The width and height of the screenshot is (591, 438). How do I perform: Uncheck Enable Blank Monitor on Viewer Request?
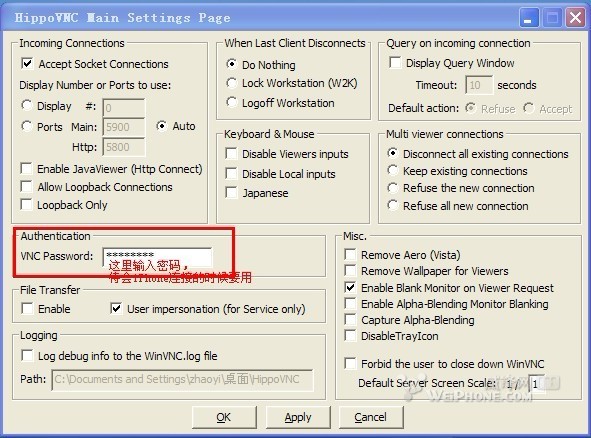coord(350,287)
